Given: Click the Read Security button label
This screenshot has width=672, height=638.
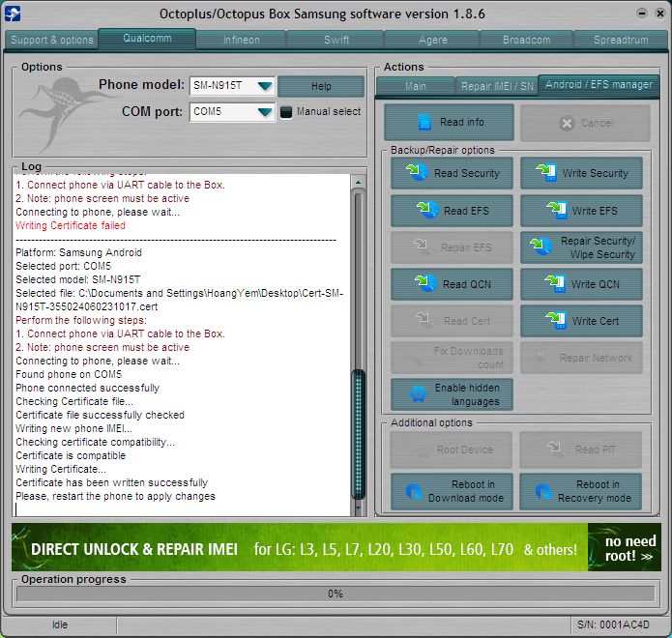Looking at the screenshot, I should [x=467, y=173].
